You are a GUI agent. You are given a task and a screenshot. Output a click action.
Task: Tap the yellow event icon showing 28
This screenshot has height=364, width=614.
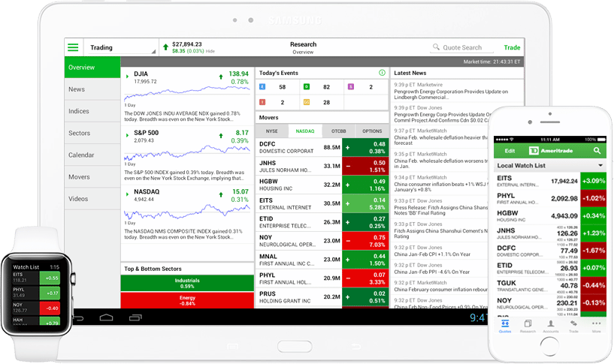307,102
